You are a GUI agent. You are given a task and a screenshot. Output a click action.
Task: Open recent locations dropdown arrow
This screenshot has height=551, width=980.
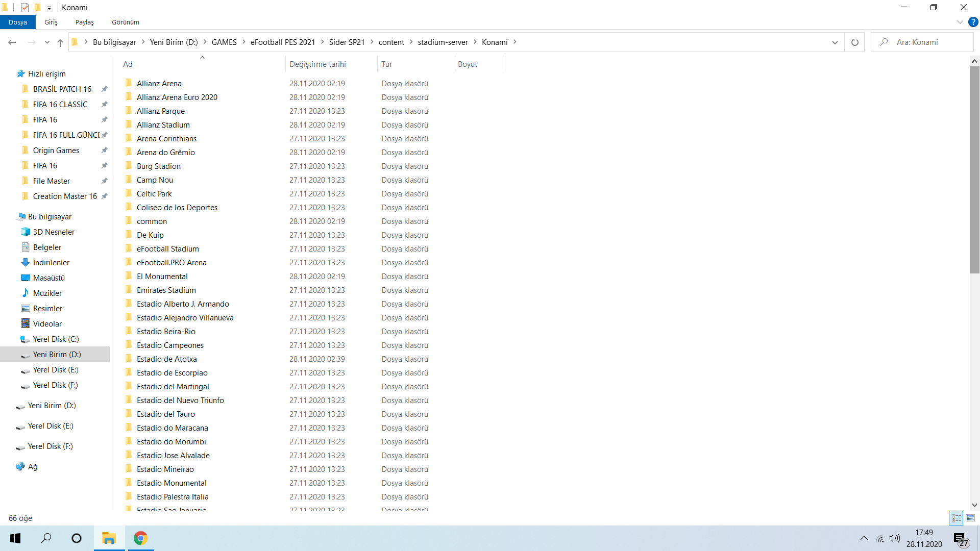(x=47, y=42)
